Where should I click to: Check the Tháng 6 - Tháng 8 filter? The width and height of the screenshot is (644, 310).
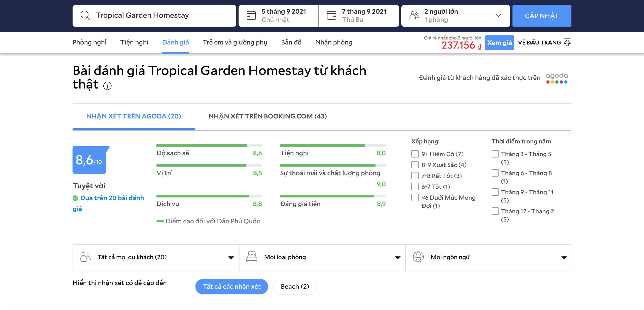(x=495, y=173)
